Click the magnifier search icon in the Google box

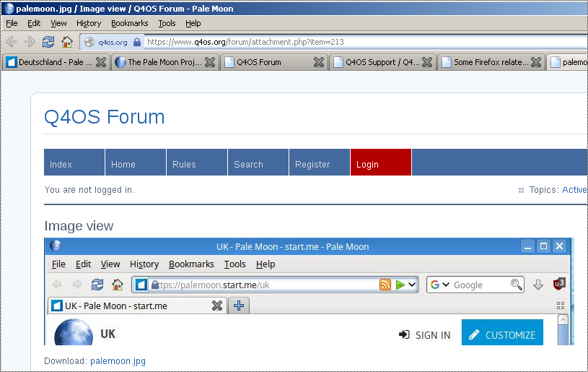517,285
